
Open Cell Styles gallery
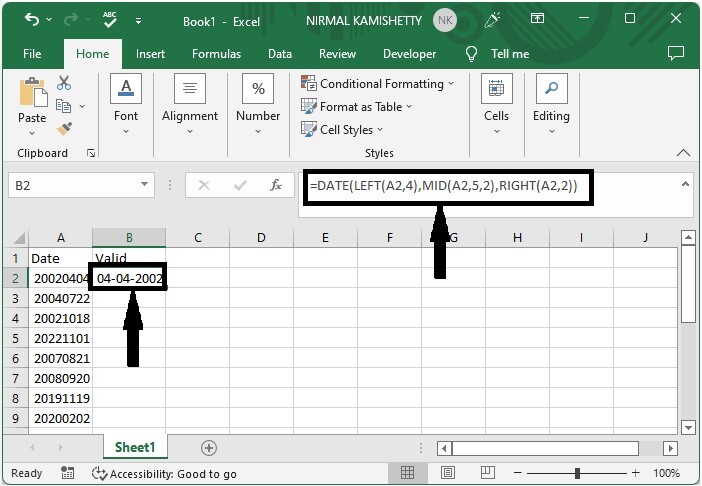(x=342, y=130)
